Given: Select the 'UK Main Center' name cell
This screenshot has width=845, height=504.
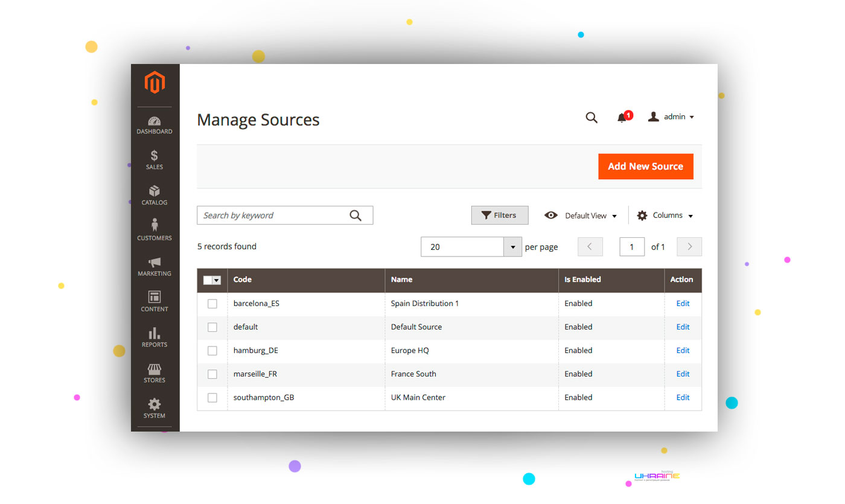Looking at the screenshot, I should pos(471,398).
